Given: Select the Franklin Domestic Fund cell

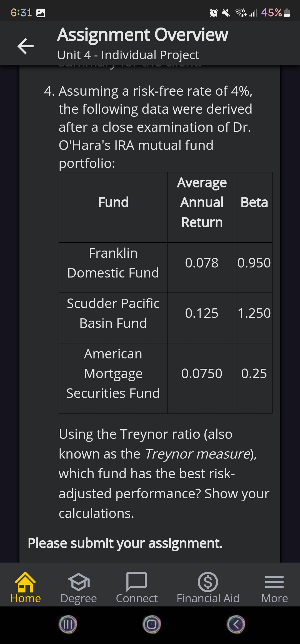Looking at the screenshot, I should point(113,263).
